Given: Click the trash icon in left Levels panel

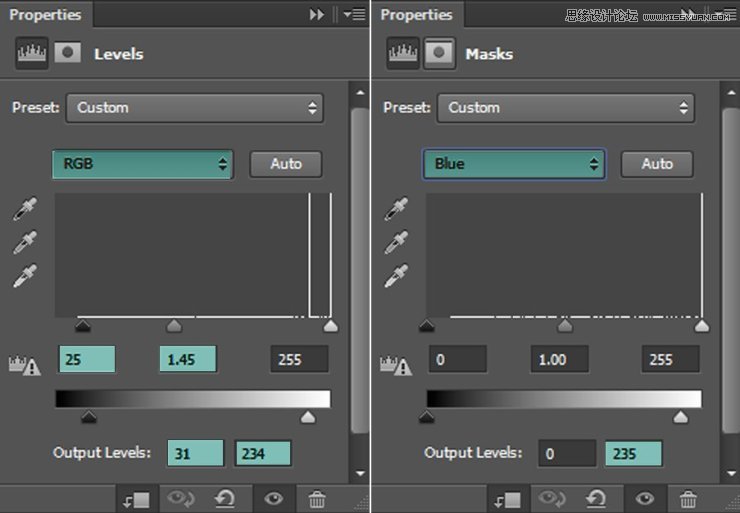Looking at the screenshot, I should pyautogui.click(x=317, y=498).
